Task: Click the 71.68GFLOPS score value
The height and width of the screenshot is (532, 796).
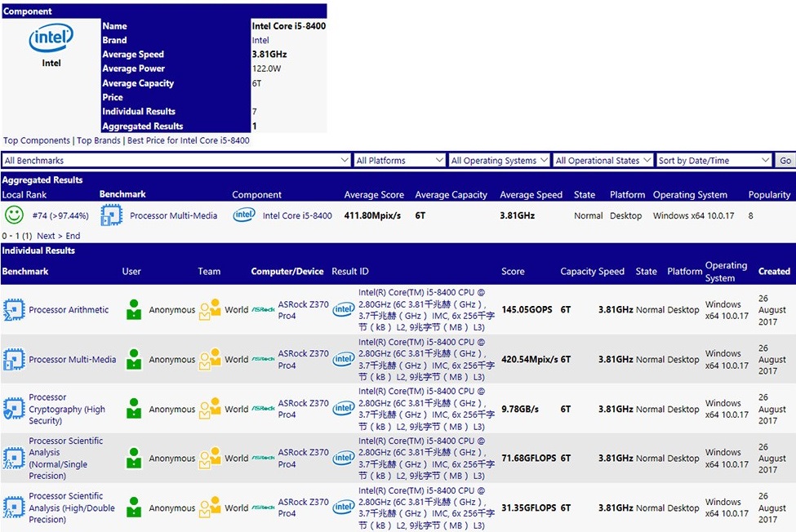Action: pos(530,458)
